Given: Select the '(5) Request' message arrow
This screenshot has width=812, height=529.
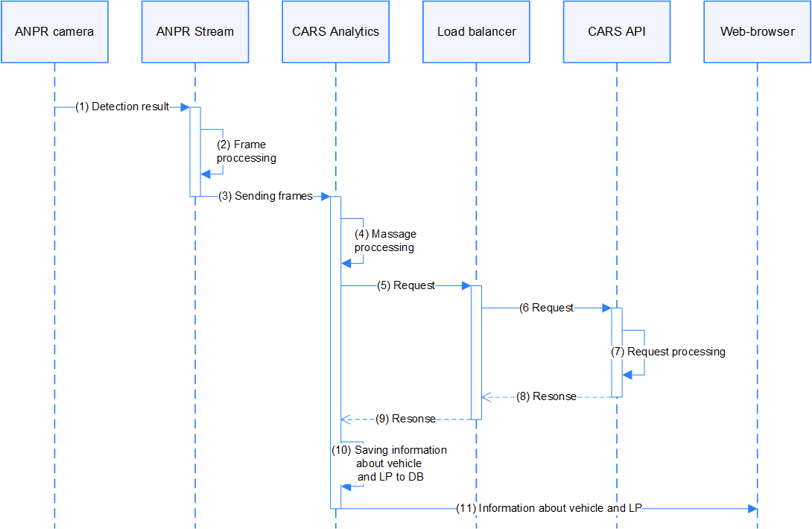Looking at the screenshot, I should click(406, 285).
